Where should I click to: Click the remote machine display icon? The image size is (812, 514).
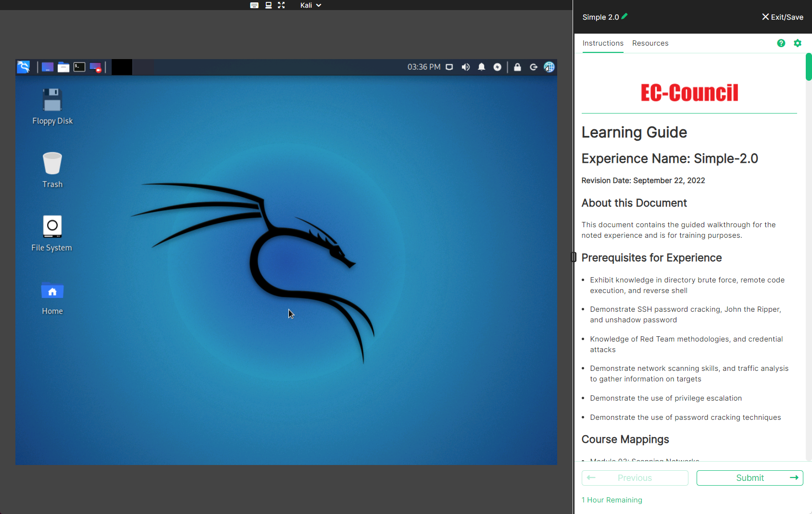coord(268,5)
